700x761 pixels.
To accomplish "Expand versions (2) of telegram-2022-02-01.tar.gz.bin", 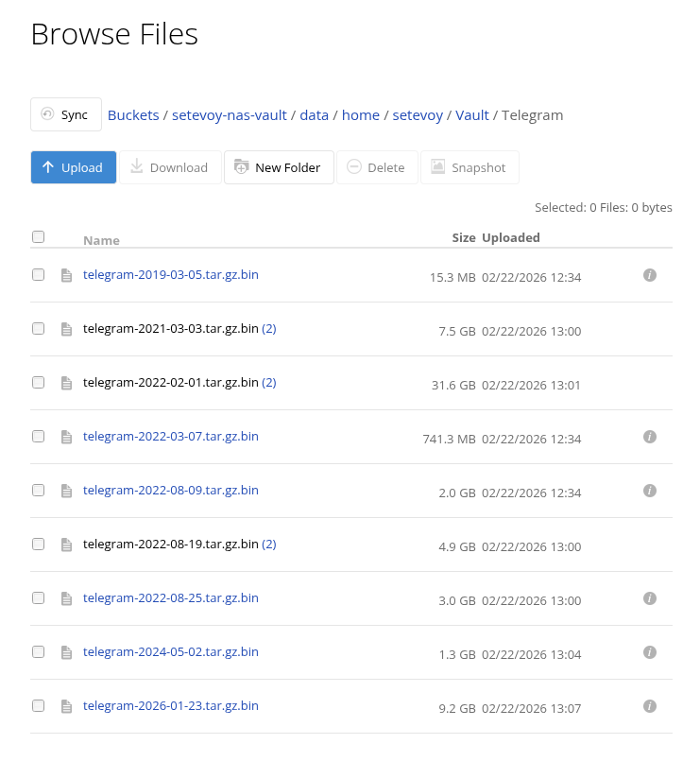I will [268, 383].
